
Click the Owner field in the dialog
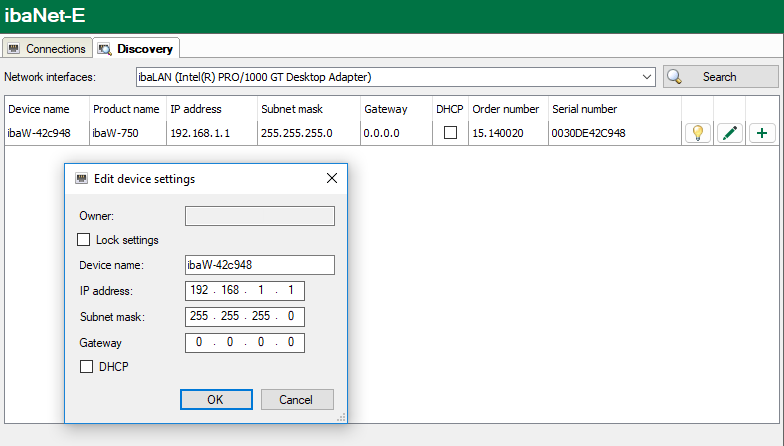click(x=259, y=216)
